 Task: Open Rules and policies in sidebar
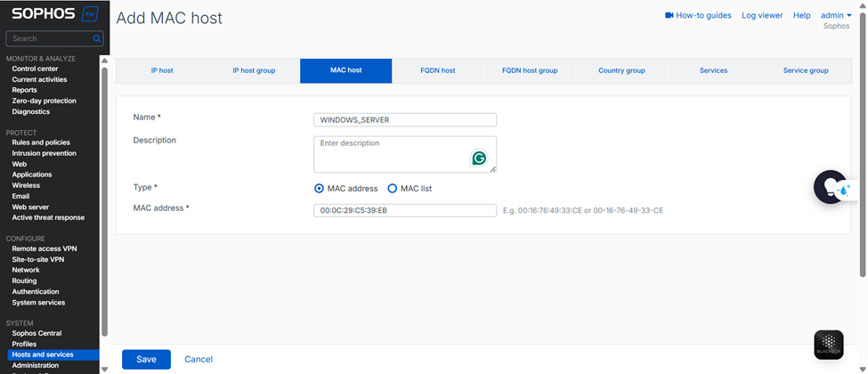tap(41, 142)
